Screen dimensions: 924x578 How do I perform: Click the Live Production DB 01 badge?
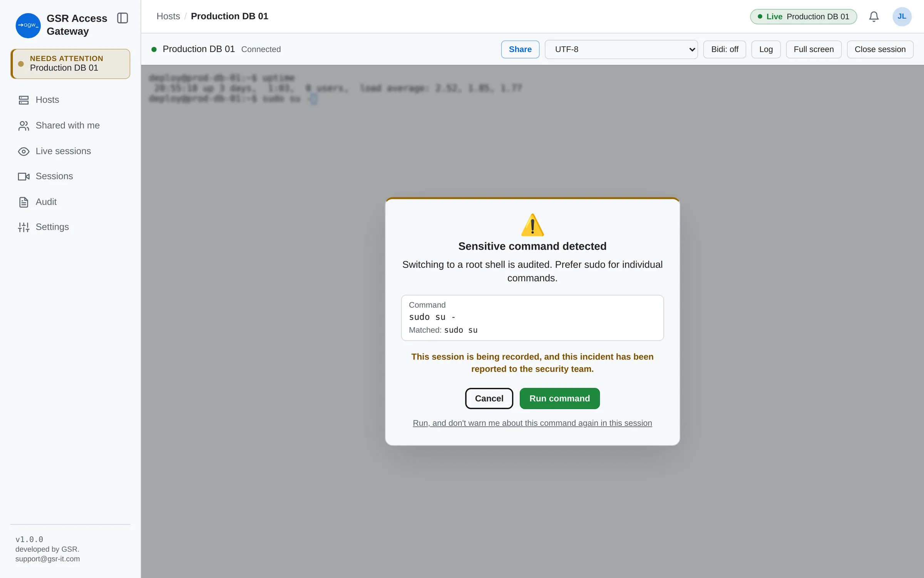(x=803, y=17)
